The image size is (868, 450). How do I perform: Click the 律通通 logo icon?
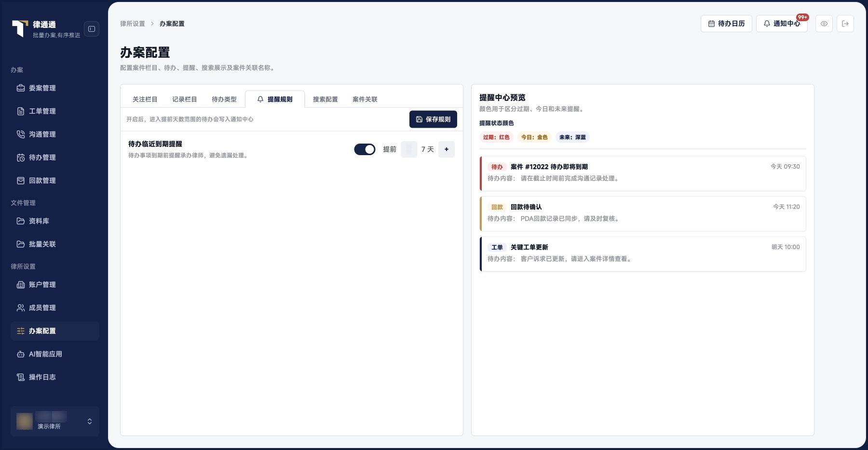coord(20,28)
